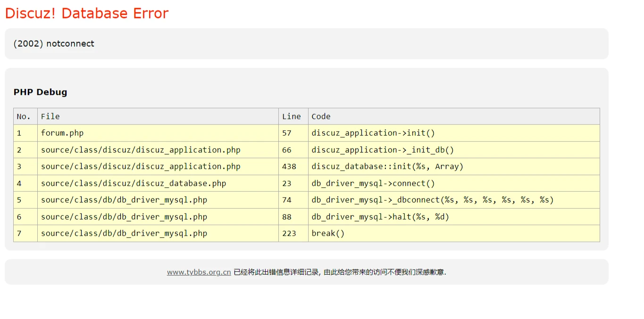Select the 'db_driver_mysql->_dbconnect' code cell
Viewport: 644px width, 319px height.
[454, 200]
